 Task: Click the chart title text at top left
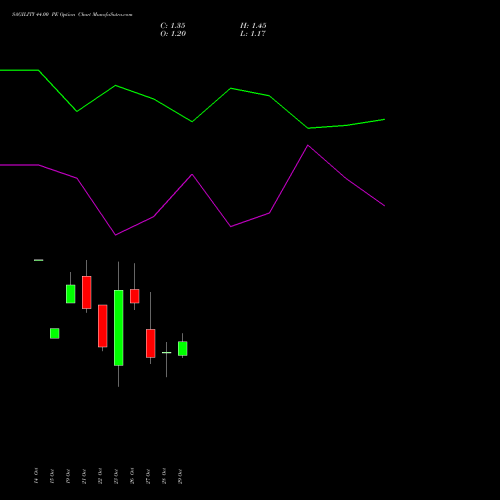point(72,15)
